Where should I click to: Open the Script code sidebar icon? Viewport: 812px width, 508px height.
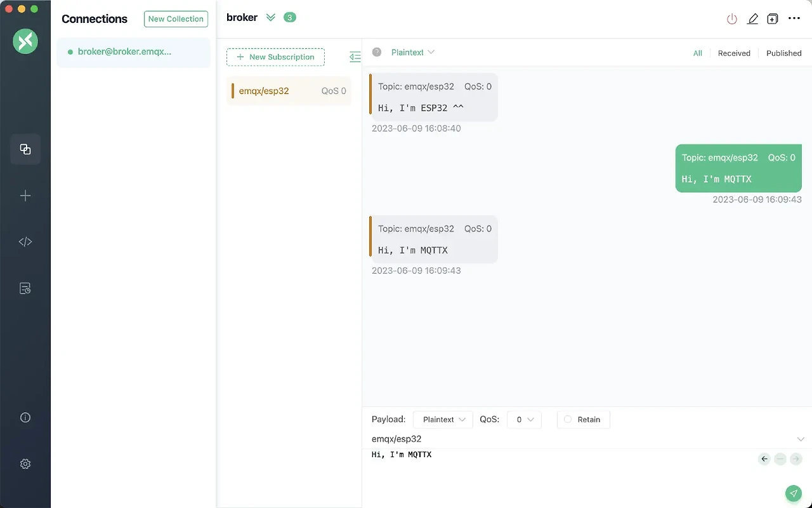pyautogui.click(x=25, y=242)
